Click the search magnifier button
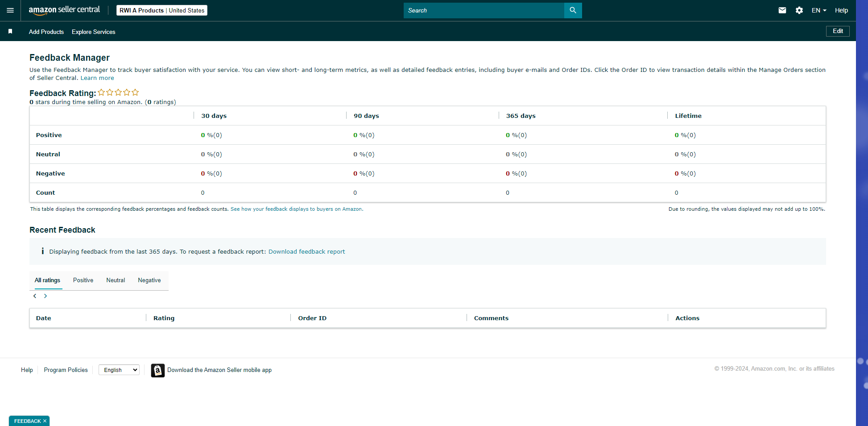This screenshot has width=868, height=426. [573, 10]
